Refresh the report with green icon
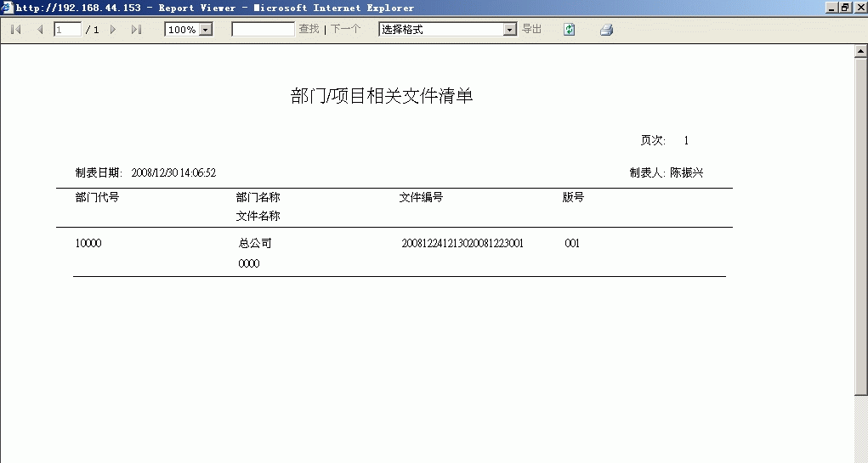868x463 pixels. point(569,30)
